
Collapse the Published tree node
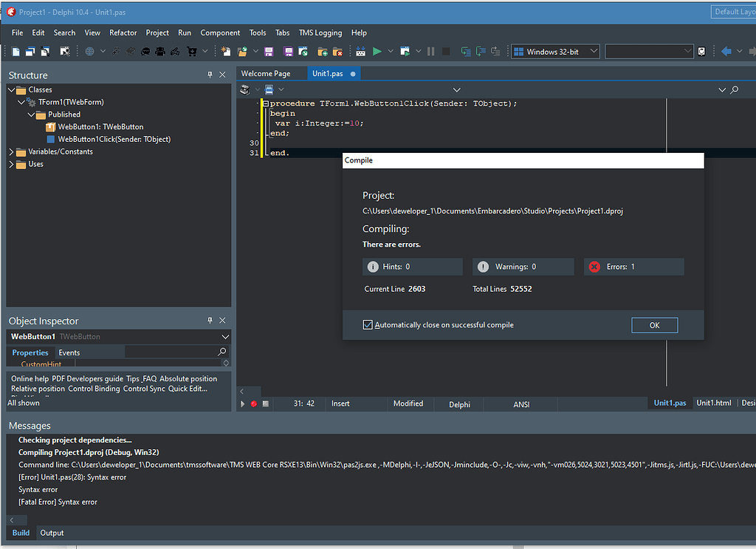[x=31, y=115]
